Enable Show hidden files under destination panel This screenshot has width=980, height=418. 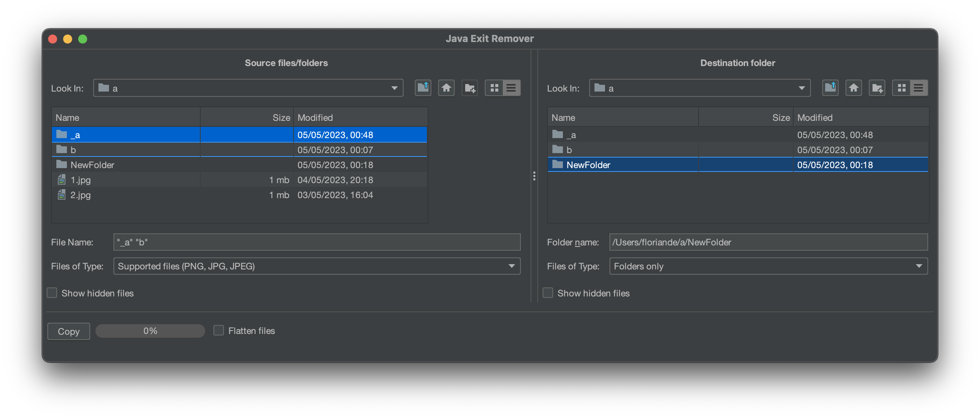pos(548,293)
